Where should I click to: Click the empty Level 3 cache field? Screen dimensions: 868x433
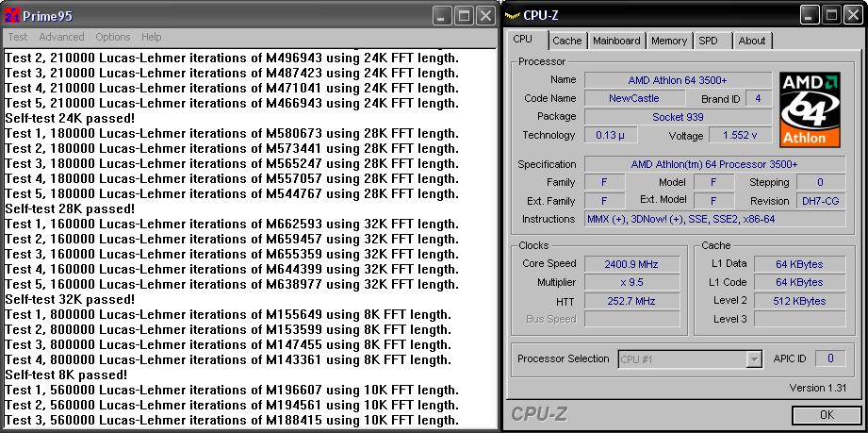coord(800,319)
